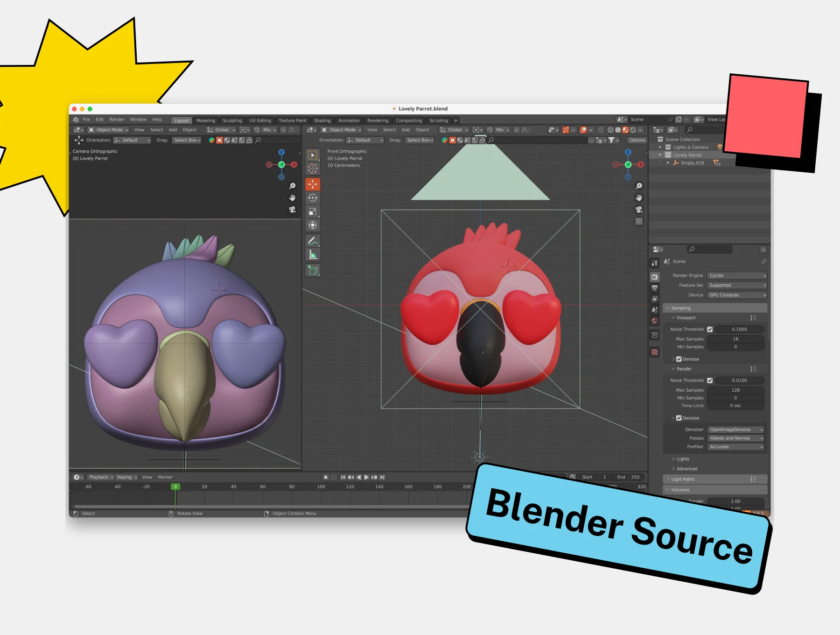Toggle X-ray in front viewport header
The width and height of the screenshot is (840, 635).
tap(601, 130)
